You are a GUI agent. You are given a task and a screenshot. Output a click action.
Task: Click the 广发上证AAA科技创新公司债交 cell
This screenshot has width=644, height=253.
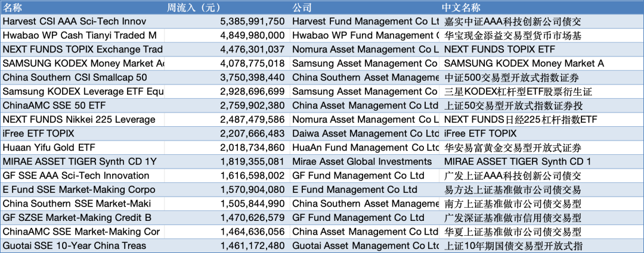coord(541,176)
